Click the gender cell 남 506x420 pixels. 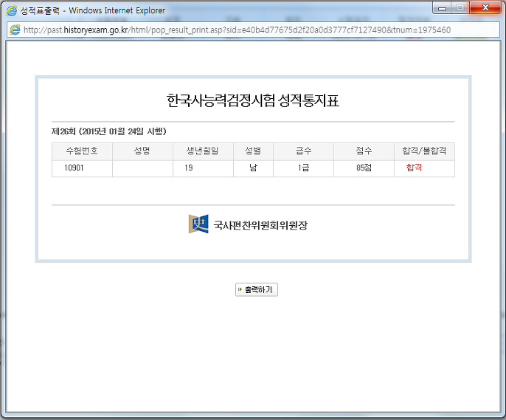click(x=253, y=168)
